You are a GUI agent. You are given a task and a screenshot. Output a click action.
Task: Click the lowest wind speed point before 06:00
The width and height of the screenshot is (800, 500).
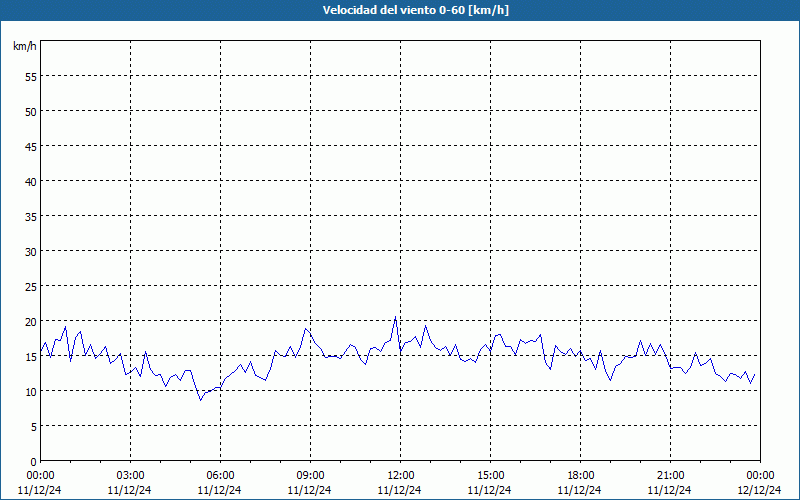(x=201, y=400)
